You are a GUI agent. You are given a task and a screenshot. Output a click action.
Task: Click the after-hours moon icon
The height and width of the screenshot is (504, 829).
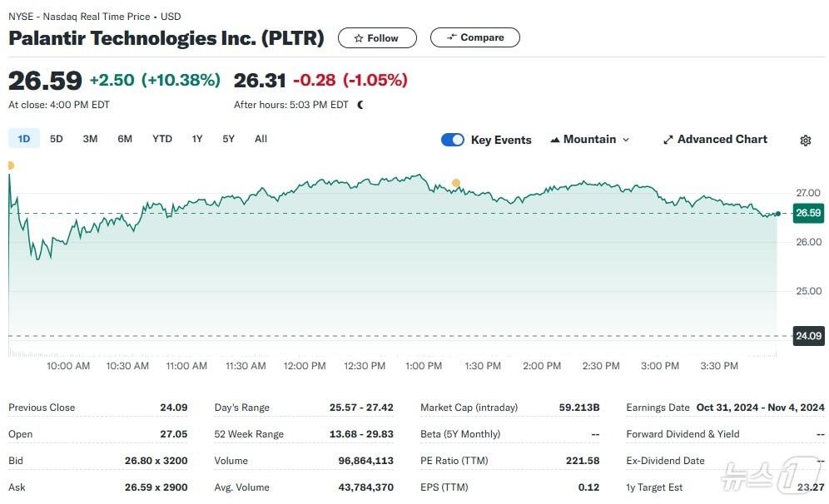tap(360, 105)
